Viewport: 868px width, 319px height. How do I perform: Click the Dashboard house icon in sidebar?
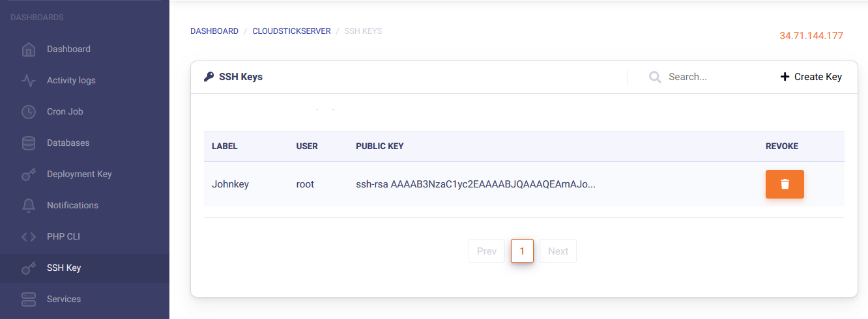(29, 49)
